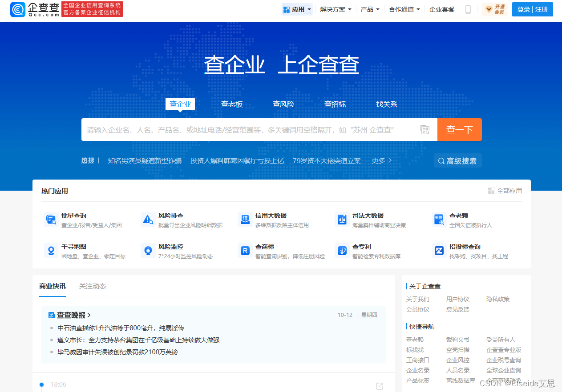562x392 pixels.
Task: Open 风险监控 app icon
Action: click(x=148, y=251)
